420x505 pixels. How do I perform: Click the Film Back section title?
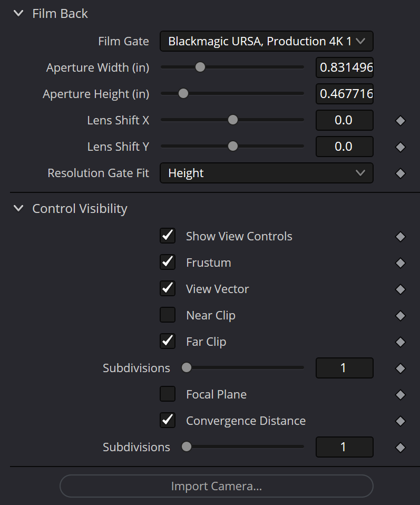[60, 14]
